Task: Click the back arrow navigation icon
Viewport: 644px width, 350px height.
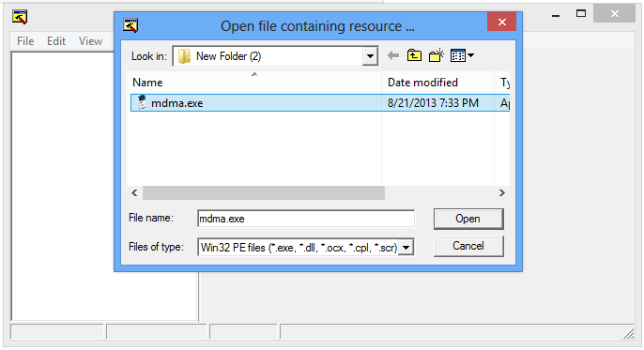Action: pos(393,55)
